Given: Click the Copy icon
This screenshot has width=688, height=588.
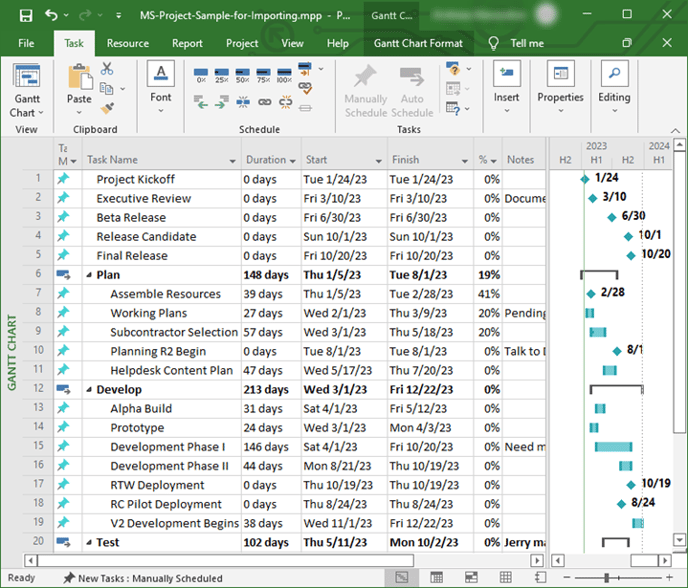Looking at the screenshot, I should pos(106,88).
